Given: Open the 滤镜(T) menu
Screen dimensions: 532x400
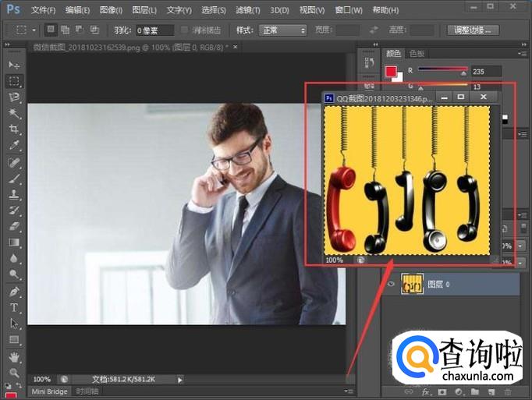Looking at the screenshot, I should (248, 10).
